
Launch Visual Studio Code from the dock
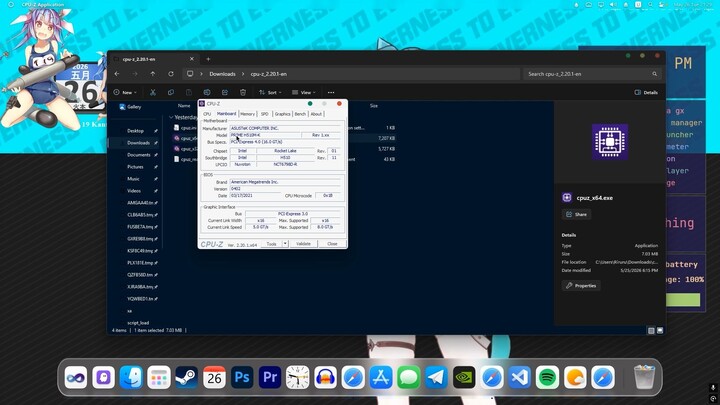pyautogui.click(x=520, y=377)
